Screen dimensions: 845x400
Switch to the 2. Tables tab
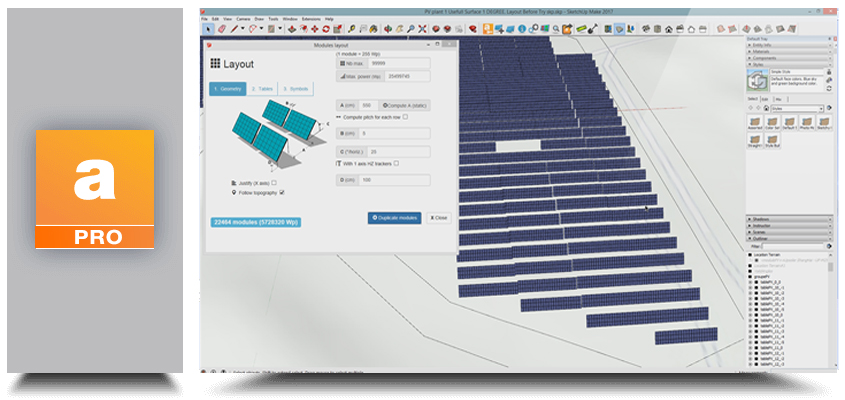(262, 89)
